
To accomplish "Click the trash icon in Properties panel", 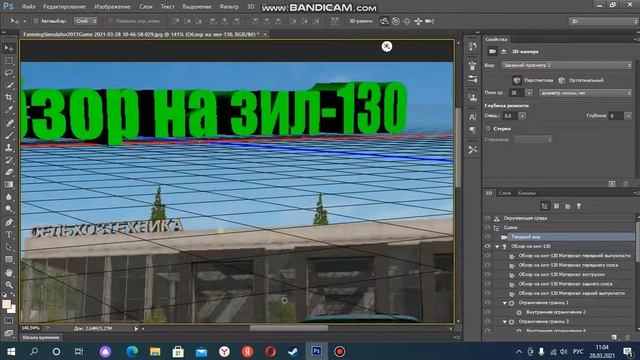I will [625, 184].
